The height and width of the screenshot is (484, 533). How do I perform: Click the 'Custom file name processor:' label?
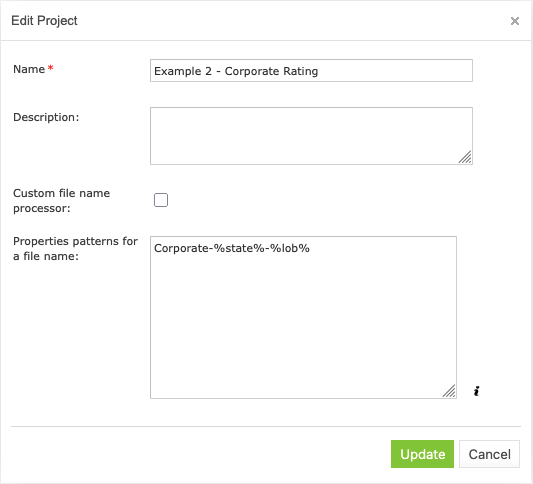pyautogui.click(x=62, y=201)
